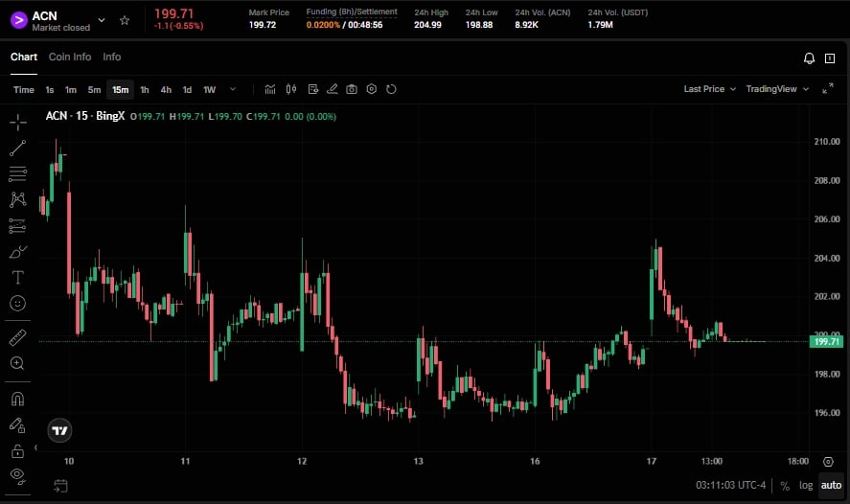Image resolution: width=850 pixels, height=504 pixels.
Task: Select the ruler measure tool
Action: click(x=17, y=337)
